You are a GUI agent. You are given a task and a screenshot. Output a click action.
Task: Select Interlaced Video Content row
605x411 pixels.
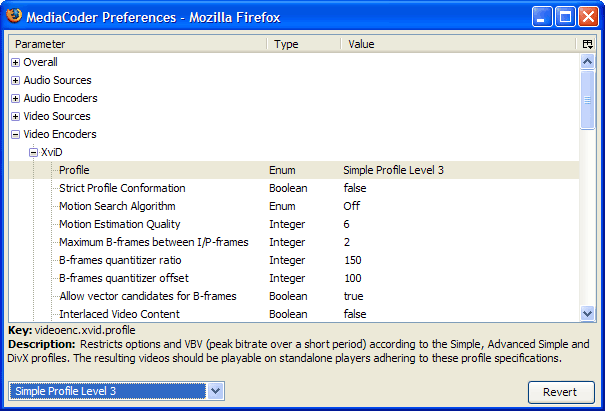click(294, 314)
